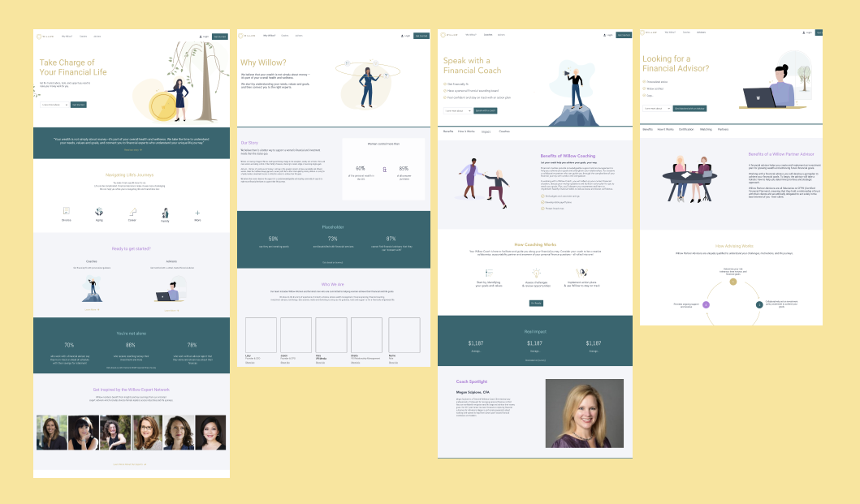Open Learn more about dropdown on homepage hero
The width and height of the screenshot is (860, 504).
pyautogui.click(x=54, y=105)
